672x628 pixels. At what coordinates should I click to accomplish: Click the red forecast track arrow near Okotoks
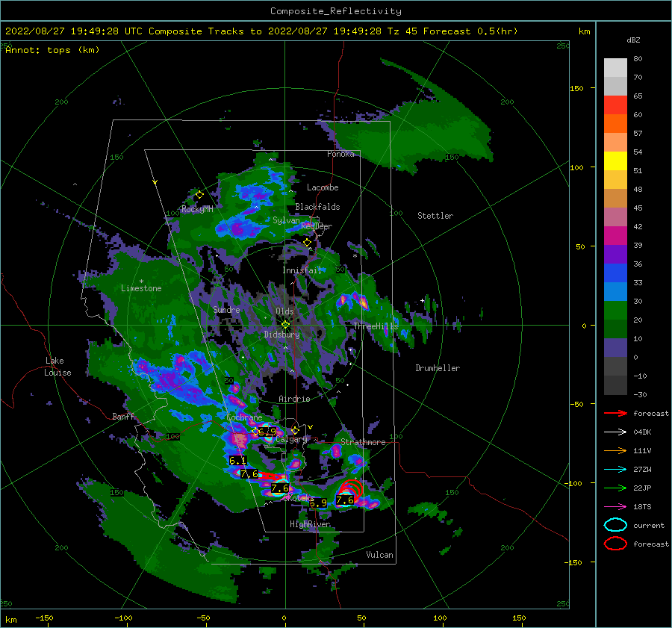tap(273, 476)
